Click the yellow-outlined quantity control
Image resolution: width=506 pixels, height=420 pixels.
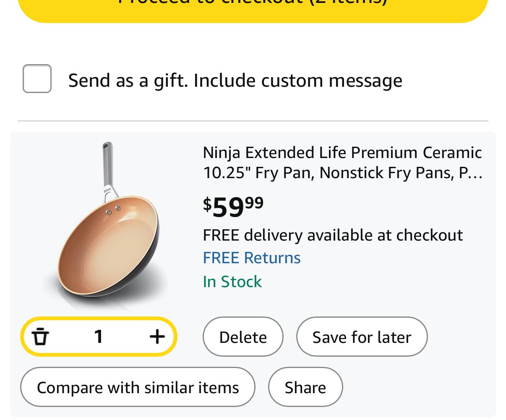click(99, 337)
